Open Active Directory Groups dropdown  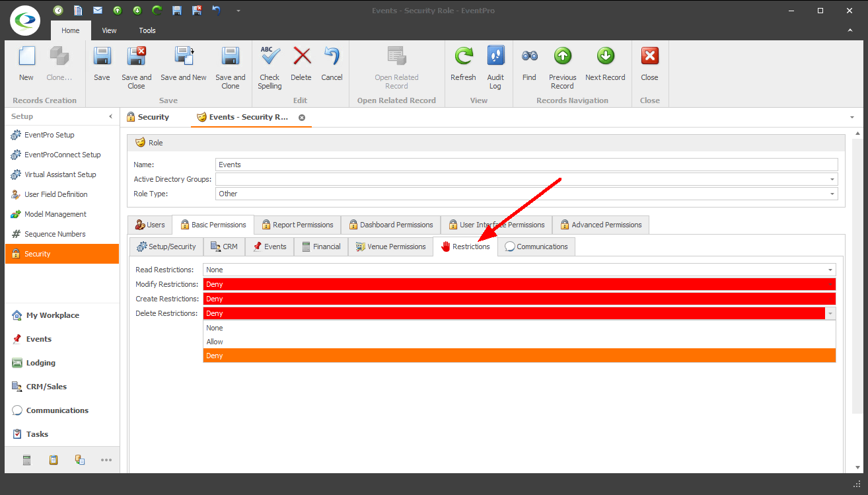pyautogui.click(x=832, y=179)
